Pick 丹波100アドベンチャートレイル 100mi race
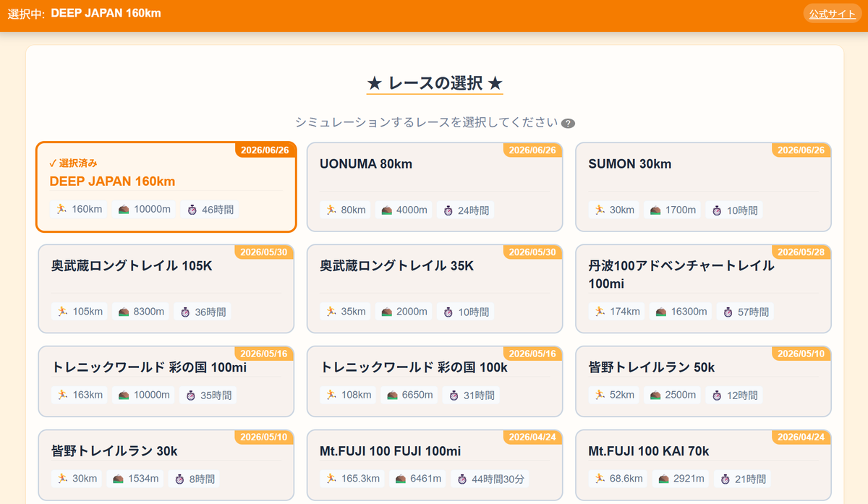The height and width of the screenshot is (504, 868). (x=703, y=289)
